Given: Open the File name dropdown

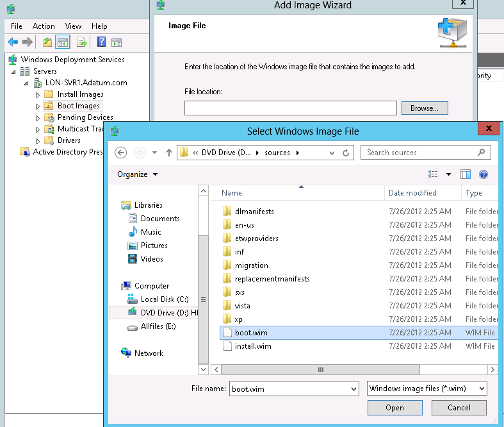Looking at the screenshot, I should [354, 389].
